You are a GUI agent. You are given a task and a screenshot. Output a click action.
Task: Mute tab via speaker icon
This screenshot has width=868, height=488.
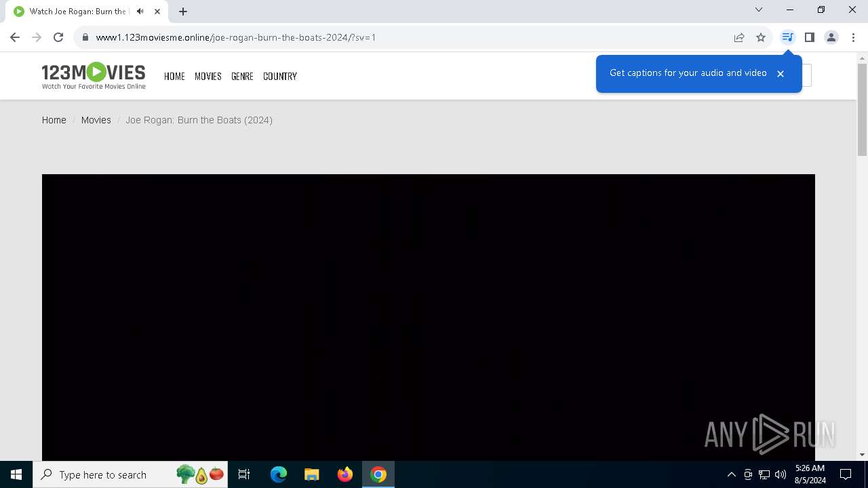point(140,12)
